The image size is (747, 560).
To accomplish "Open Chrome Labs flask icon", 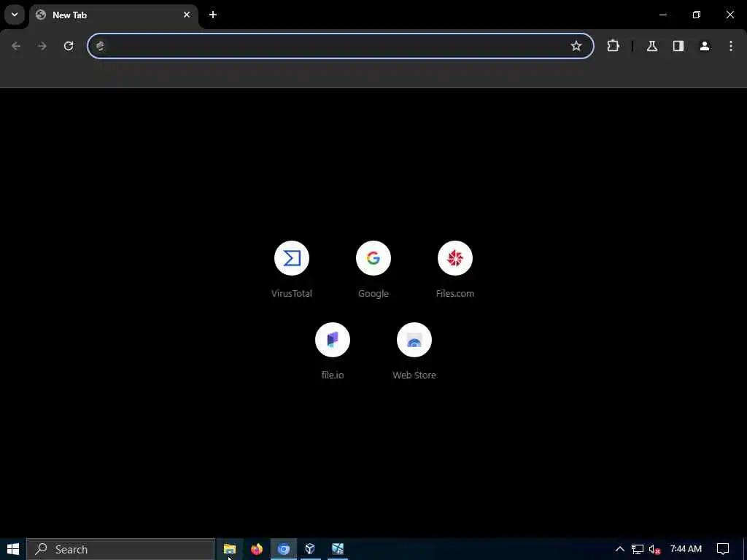I will tap(652, 46).
